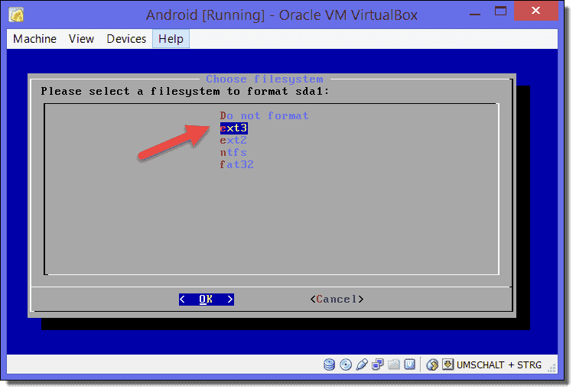The image size is (576, 392).
Task: Select the fat32 filesystem entry
Action: [x=236, y=164]
